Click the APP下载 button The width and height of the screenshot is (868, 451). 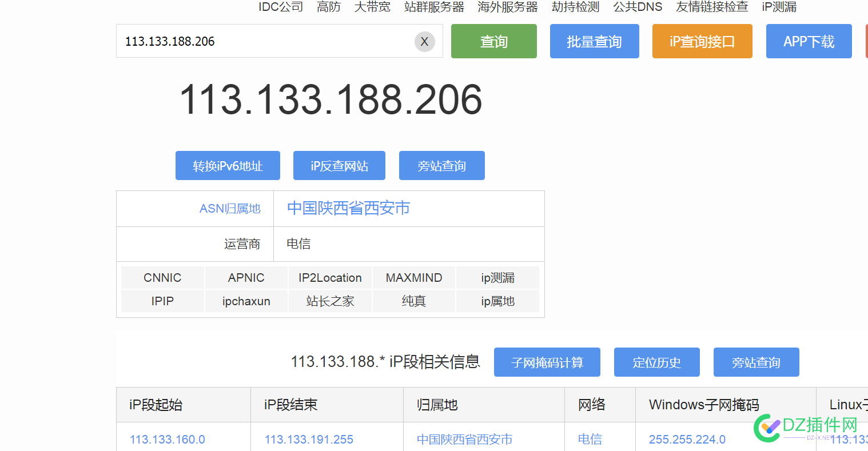[x=809, y=41]
